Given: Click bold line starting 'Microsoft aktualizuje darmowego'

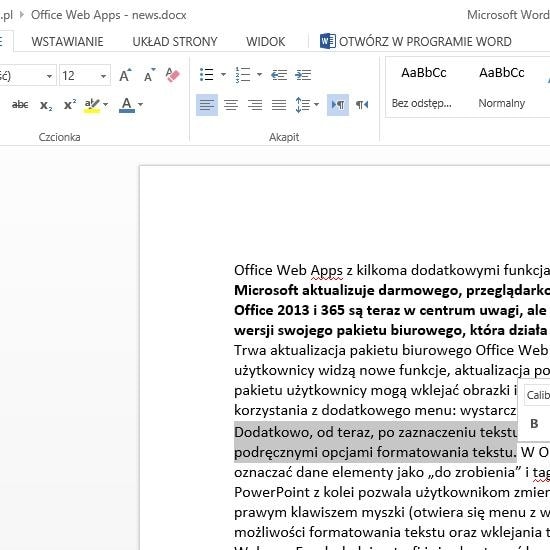Looking at the screenshot, I should tap(392, 290).
